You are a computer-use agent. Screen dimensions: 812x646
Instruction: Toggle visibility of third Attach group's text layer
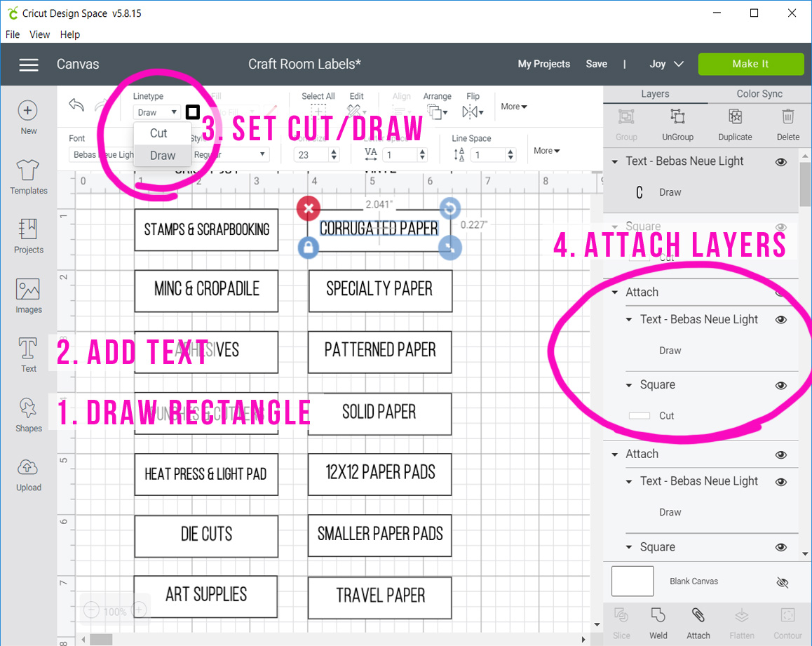pos(781,482)
